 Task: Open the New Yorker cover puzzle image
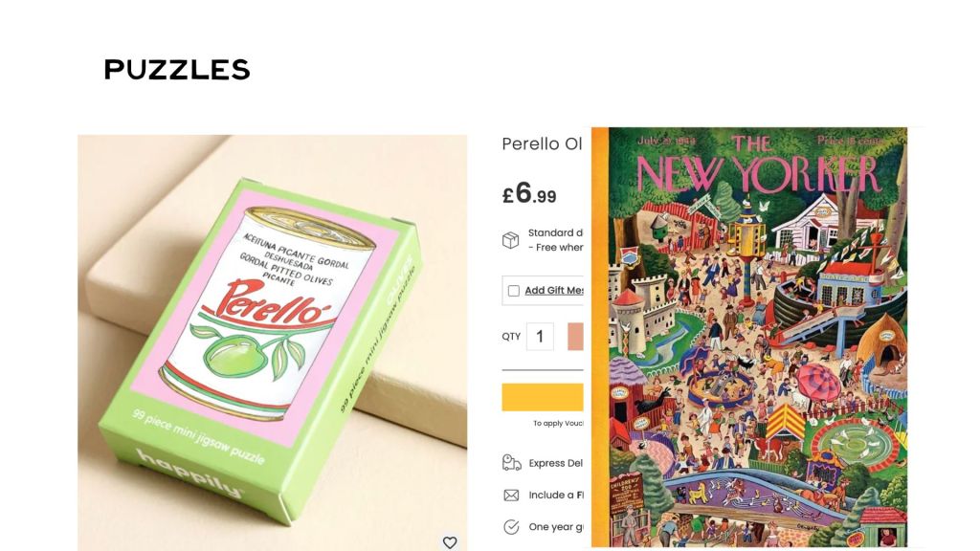(x=749, y=338)
